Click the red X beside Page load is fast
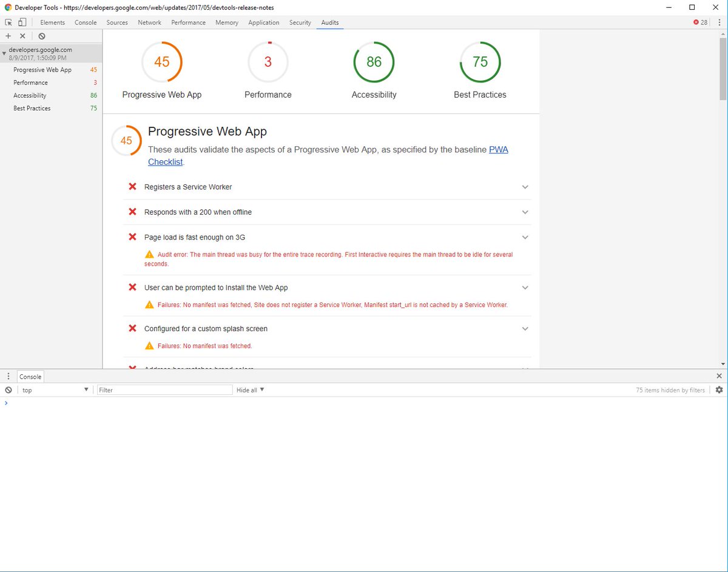 tap(132, 237)
